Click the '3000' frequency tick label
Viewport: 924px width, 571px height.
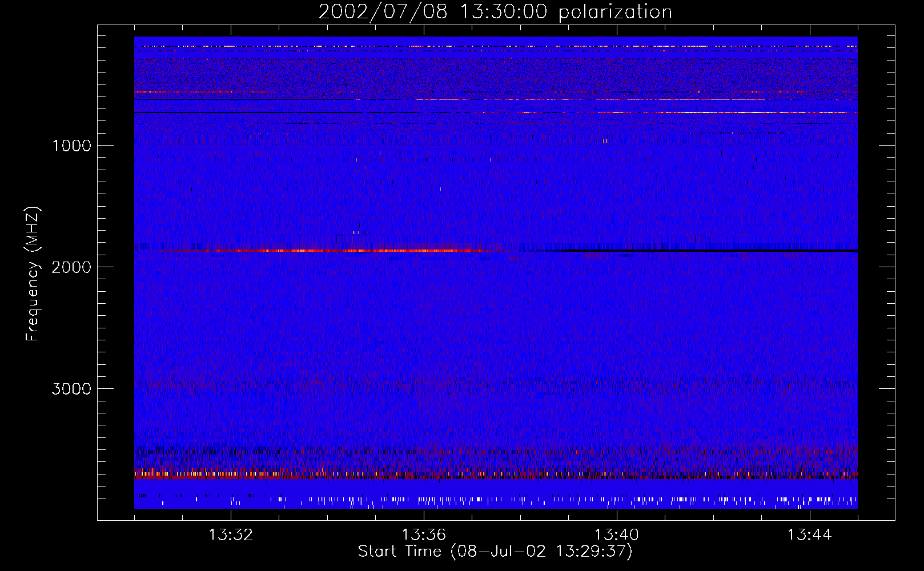coord(71,388)
